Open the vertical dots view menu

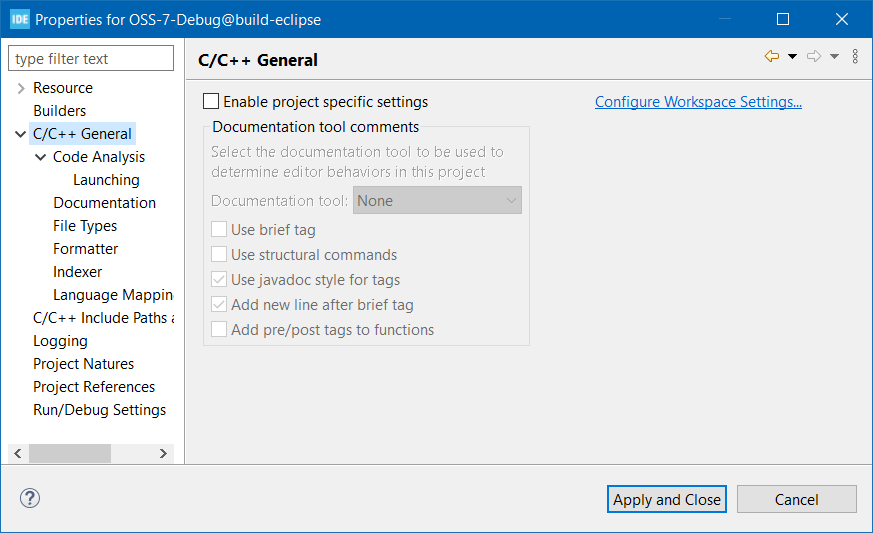click(855, 56)
